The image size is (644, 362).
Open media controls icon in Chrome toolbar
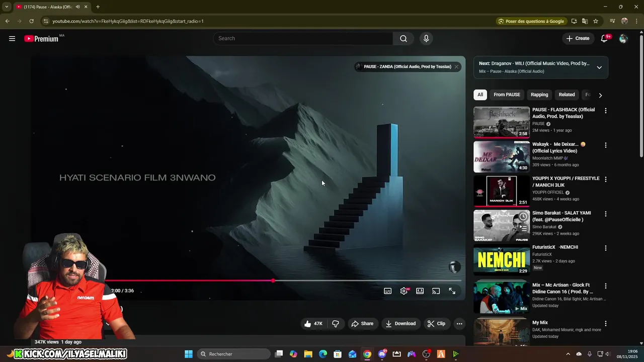coord(612,21)
